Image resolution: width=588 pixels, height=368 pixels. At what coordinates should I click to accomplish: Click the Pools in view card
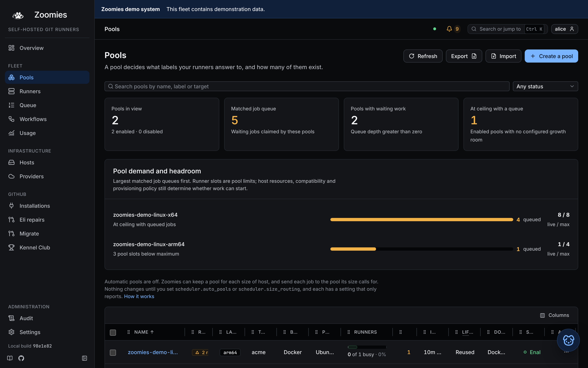162,124
